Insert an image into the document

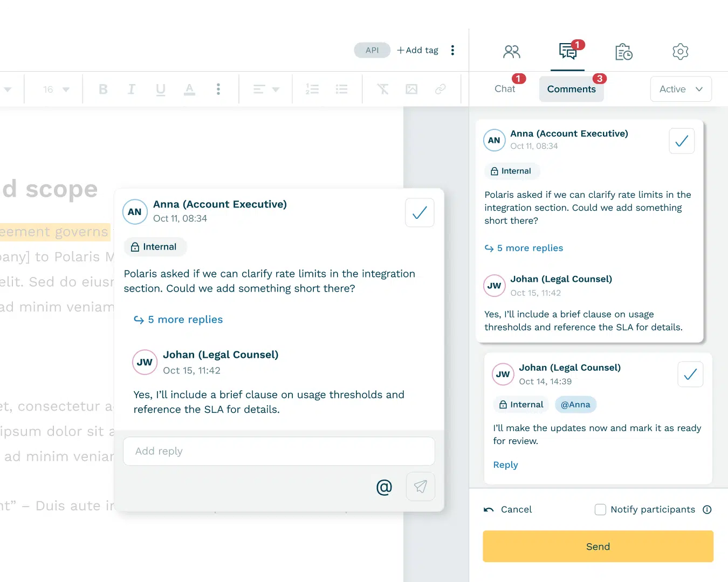[411, 89]
